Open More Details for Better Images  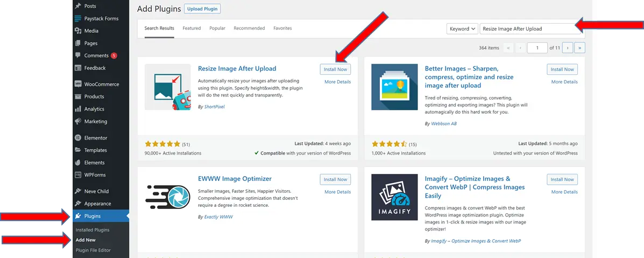pyautogui.click(x=564, y=82)
